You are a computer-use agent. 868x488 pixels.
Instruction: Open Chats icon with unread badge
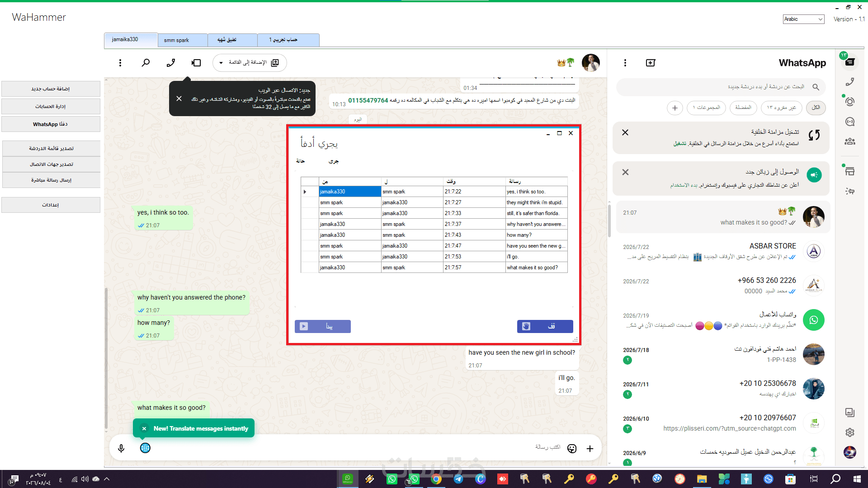[x=849, y=61]
